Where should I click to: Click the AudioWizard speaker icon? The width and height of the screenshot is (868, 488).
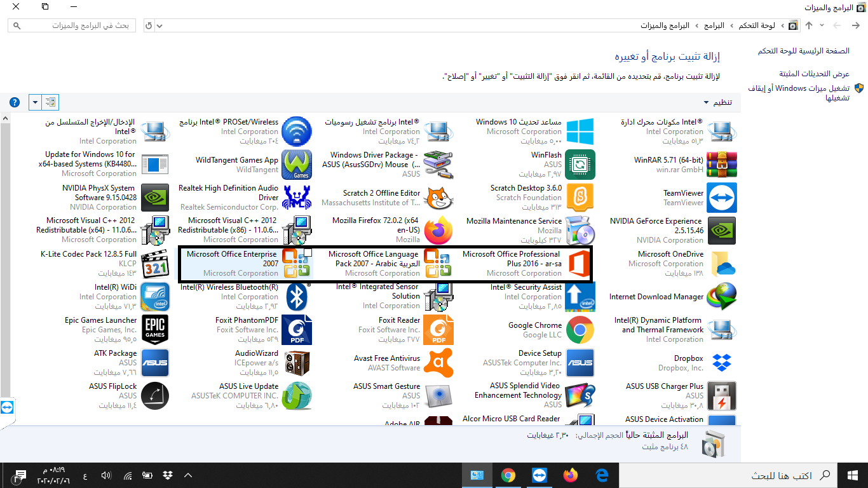pyautogui.click(x=296, y=363)
